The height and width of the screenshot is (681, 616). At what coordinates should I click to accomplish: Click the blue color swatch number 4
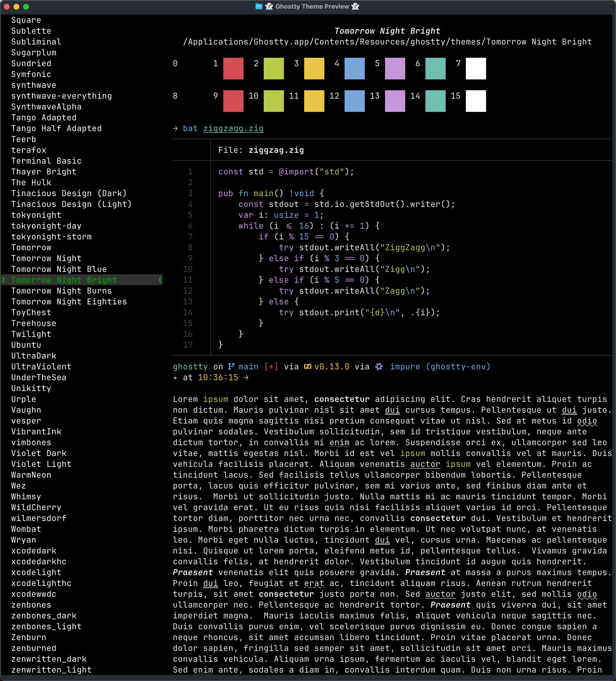pos(354,69)
